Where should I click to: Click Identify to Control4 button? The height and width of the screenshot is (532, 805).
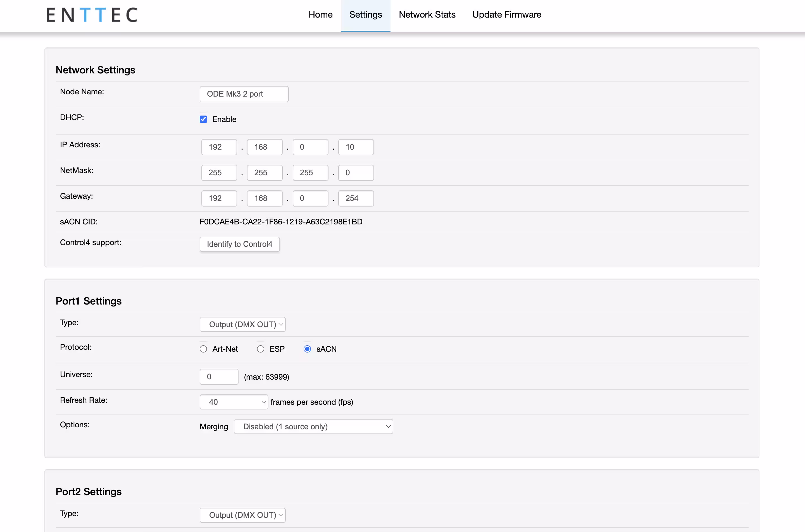click(x=239, y=244)
